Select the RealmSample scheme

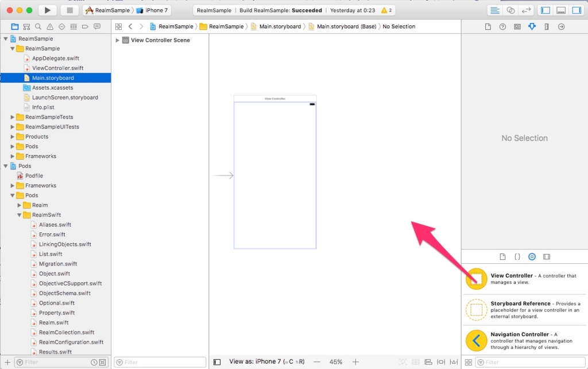[x=108, y=10]
